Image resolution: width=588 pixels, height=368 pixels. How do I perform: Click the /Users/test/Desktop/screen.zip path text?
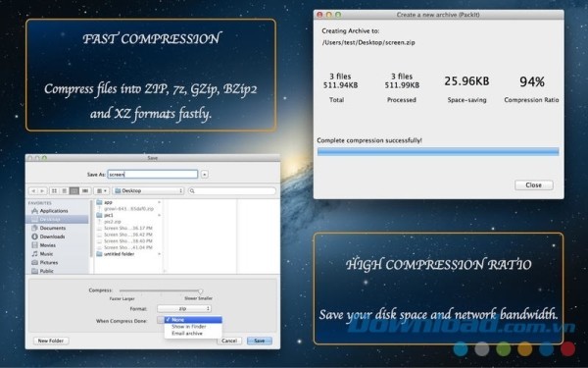(x=368, y=42)
